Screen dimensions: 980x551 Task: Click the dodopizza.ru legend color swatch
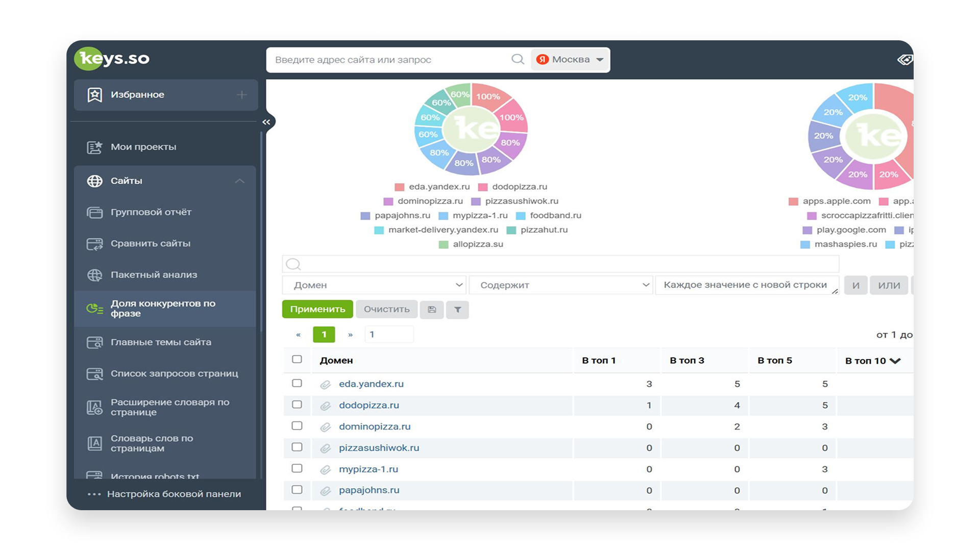pyautogui.click(x=483, y=187)
